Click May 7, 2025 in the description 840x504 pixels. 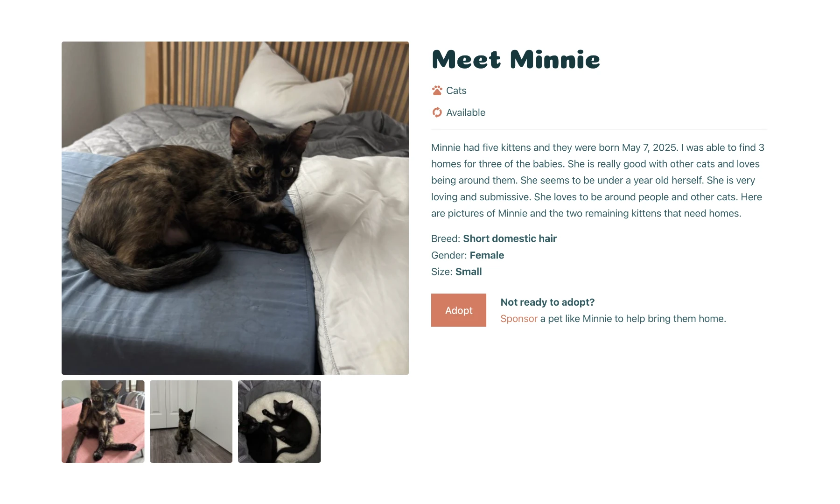648,147
